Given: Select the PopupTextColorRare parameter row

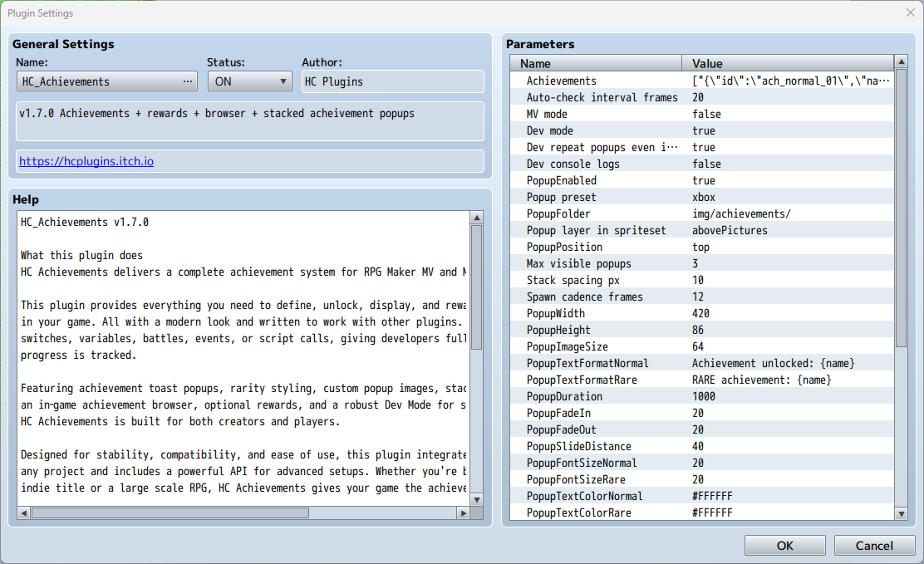Looking at the screenshot, I should pyautogui.click(x=702, y=513).
